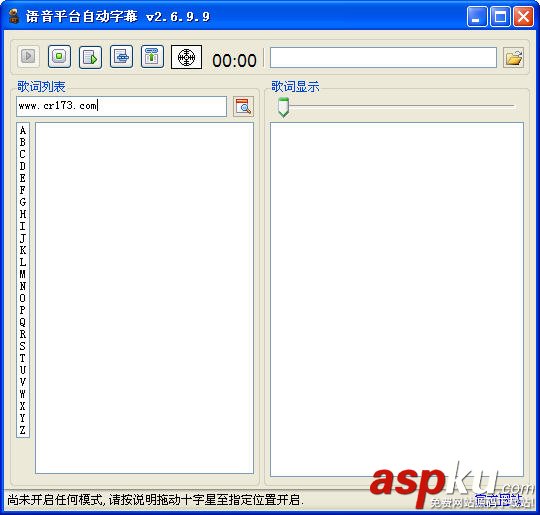The image size is (540, 515).
Task: Select letter Y in the alphabet index
Action: 23,418
